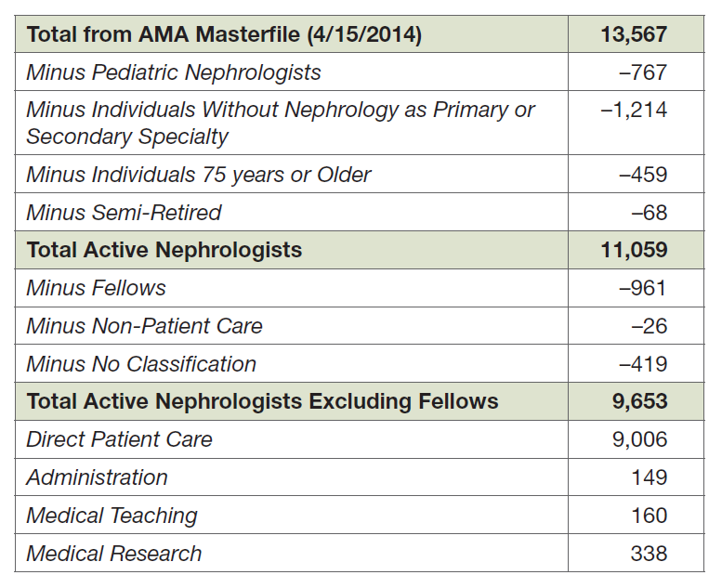The height and width of the screenshot is (588, 722).
Task: Click 'Minus Individuals Without Nephrology as Primary' label
Action: point(280,110)
